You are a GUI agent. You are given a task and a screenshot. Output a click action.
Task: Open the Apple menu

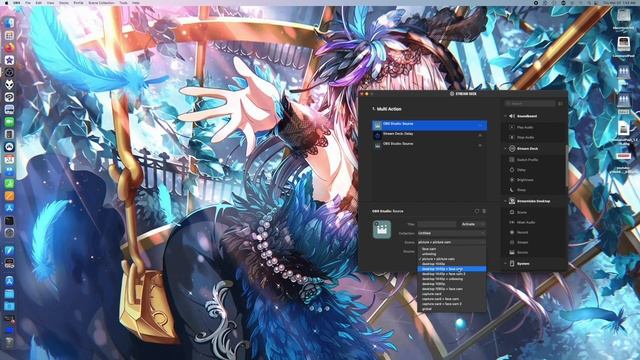[6, 2]
